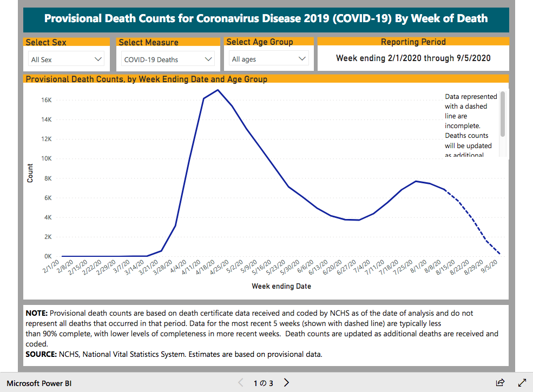Click the Microsoft Power BI label
Viewport: 533px width, 392px height.
[x=39, y=383]
